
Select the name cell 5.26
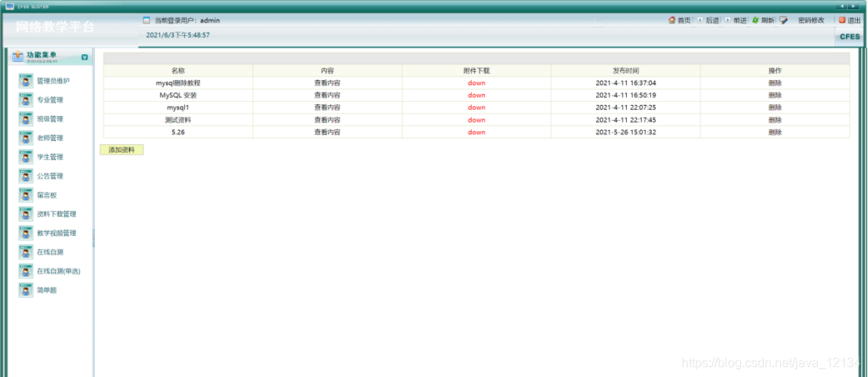(178, 132)
